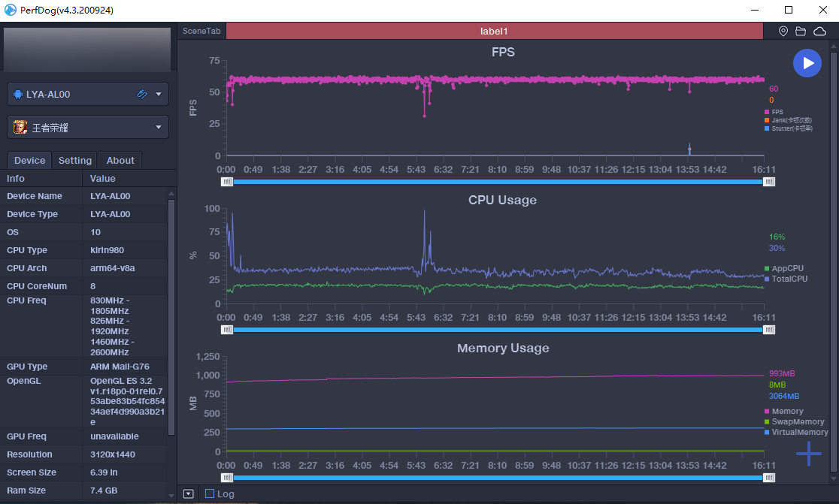The image size is (839, 504).
Task: Open the 王者荣耀 app selection dropdown arrow
Action: pos(158,128)
